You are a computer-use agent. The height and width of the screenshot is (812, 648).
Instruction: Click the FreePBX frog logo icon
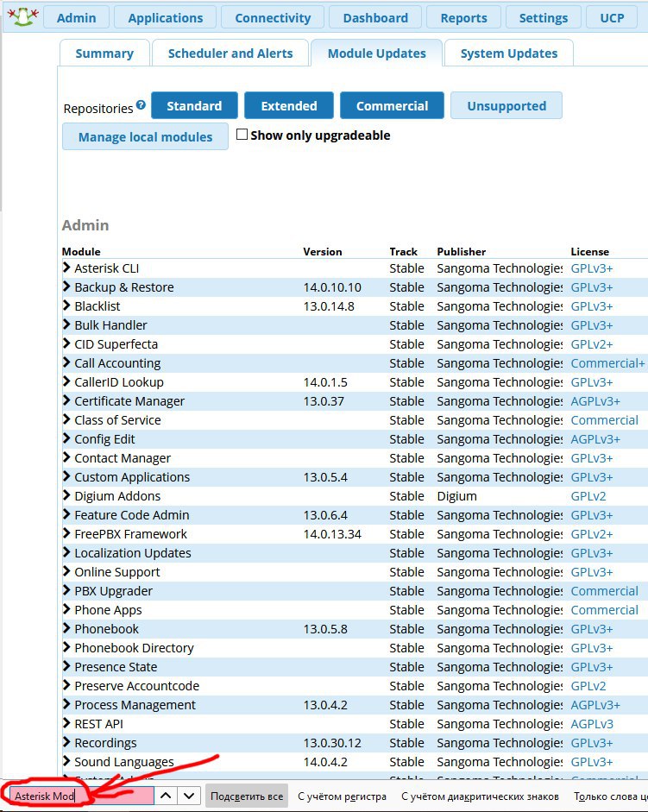click(22, 16)
